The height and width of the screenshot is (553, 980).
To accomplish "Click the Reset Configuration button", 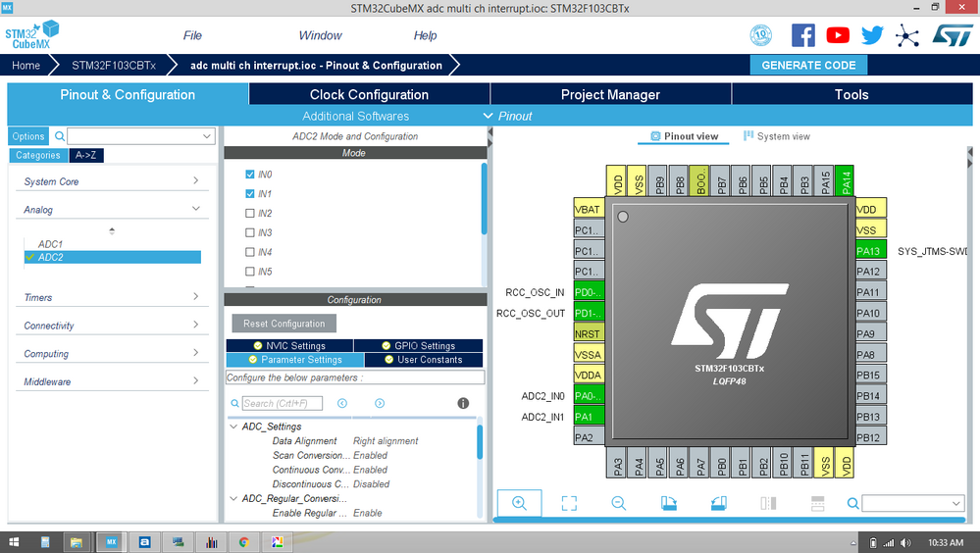I will coord(284,324).
